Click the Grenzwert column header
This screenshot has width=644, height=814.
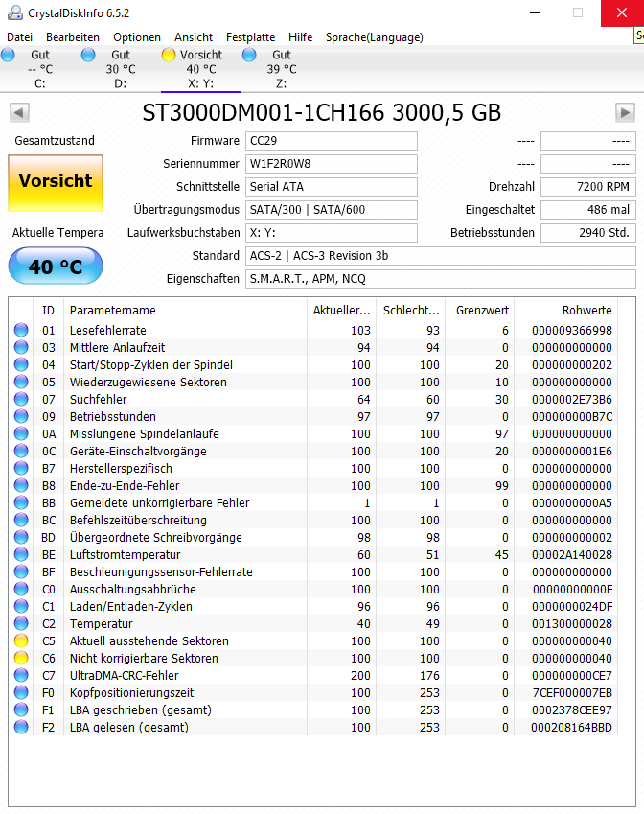[x=480, y=311]
